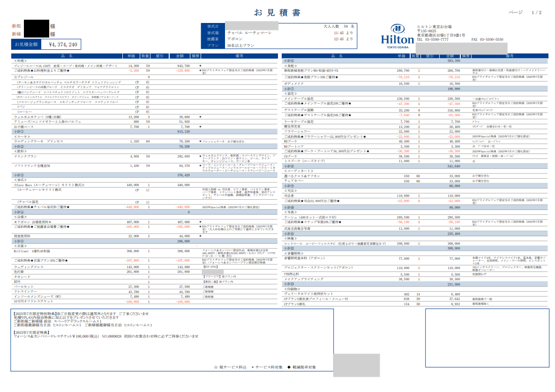Viewport: 555px width, 392px height.
Task: Click the お見積書 document title
Action: [277, 13]
